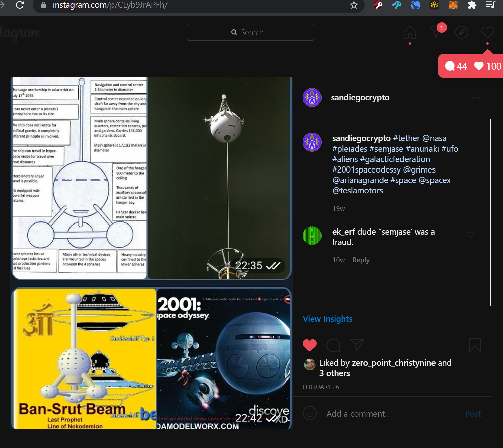This screenshot has height=448, width=503.
Task: Open the Activity heart in the top bar
Action: pyautogui.click(x=487, y=32)
